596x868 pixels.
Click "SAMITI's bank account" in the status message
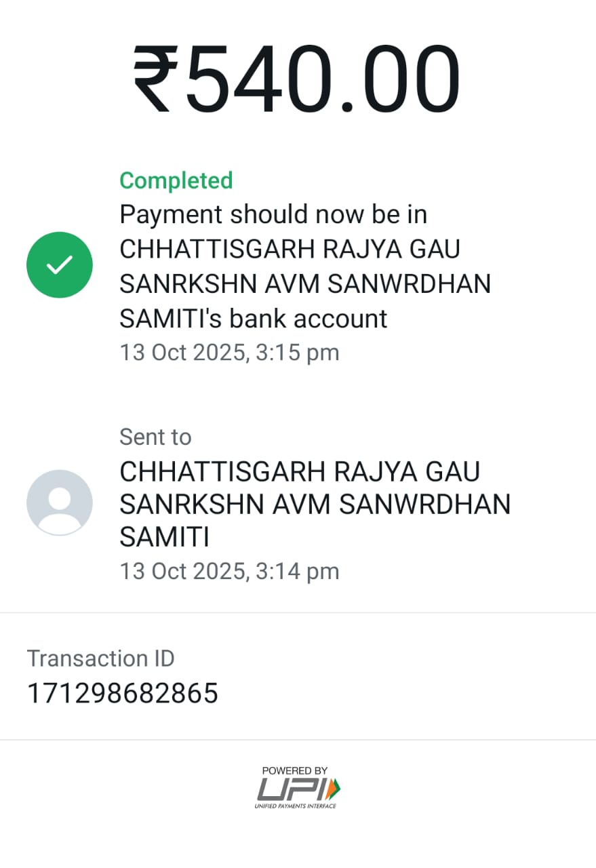(254, 318)
